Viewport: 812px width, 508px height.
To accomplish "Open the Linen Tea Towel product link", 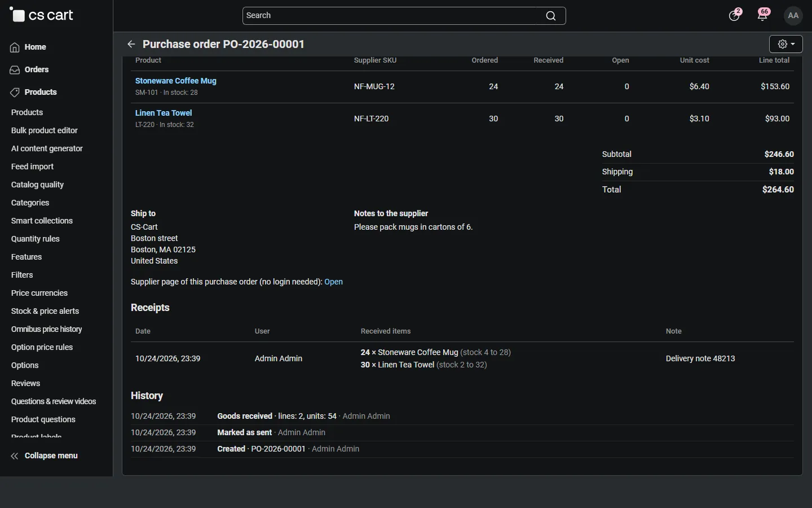I will [x=164, y=113].
